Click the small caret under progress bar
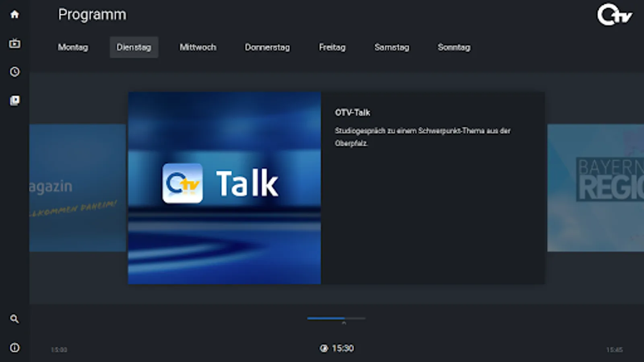This screenshot has height=362, width=644. point(344,323)
